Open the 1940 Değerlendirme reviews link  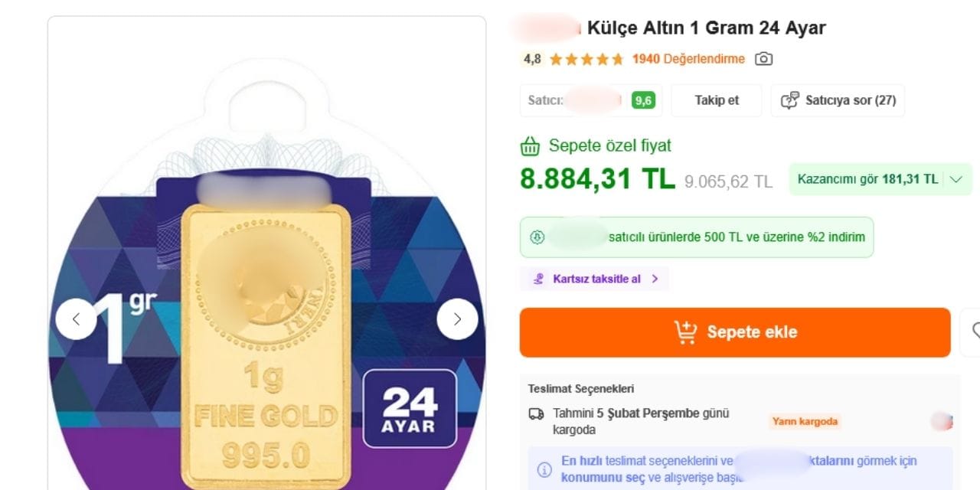click(x=688, y=59)
